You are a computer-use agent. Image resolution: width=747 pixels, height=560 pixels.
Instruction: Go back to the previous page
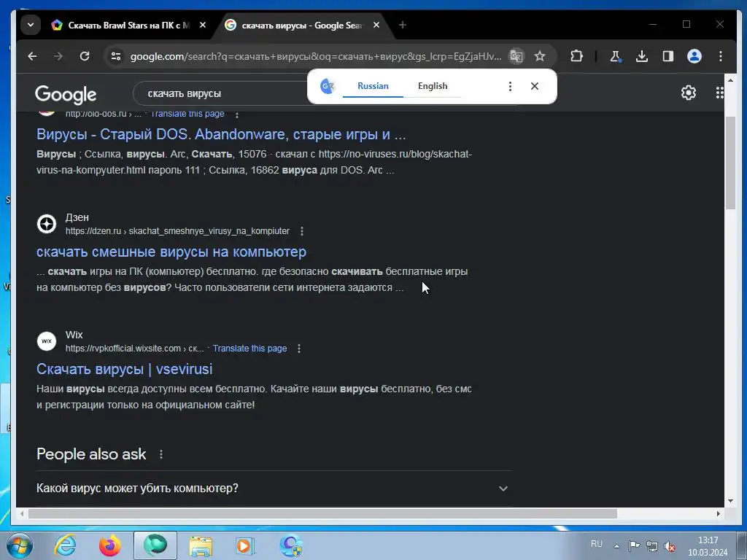tap(32, 56)
